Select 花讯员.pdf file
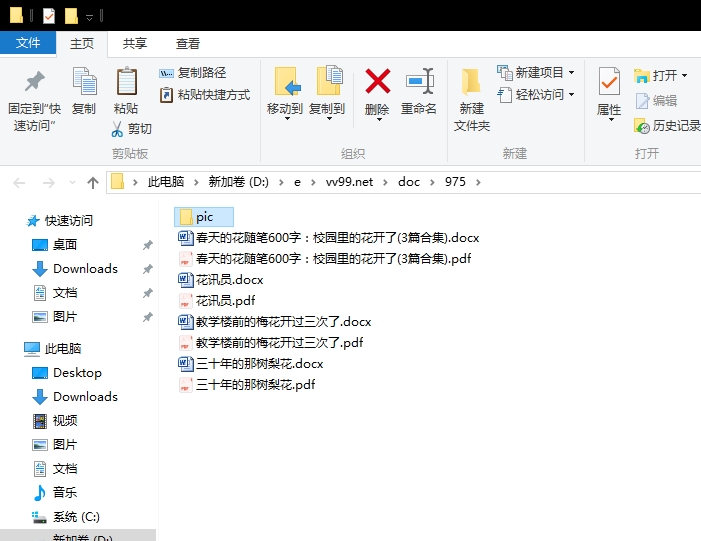This screenshot has height=541, width=701. 217,301
